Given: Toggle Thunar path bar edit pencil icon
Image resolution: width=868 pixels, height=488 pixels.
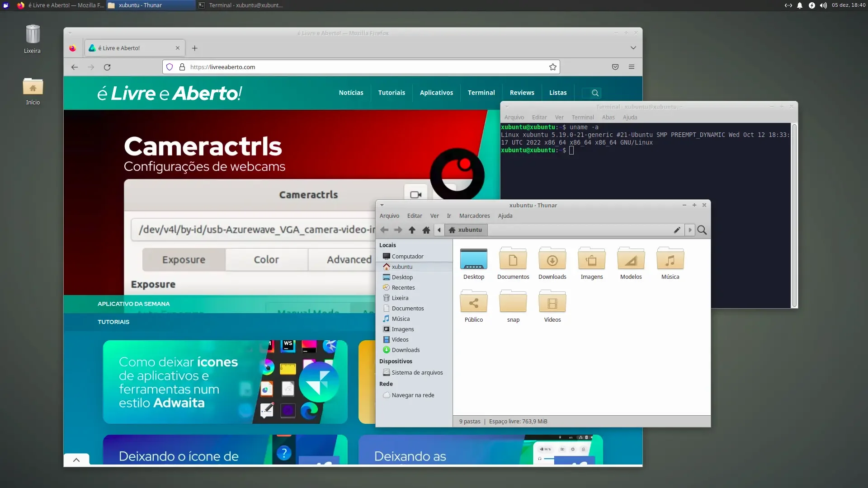Looking at the screenshot, I should pyautogui.click(x=677, y=230).
